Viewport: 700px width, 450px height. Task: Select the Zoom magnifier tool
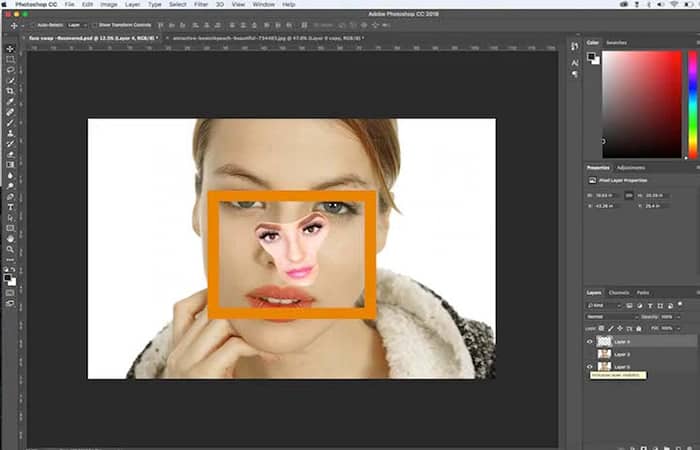click(10, 249)
